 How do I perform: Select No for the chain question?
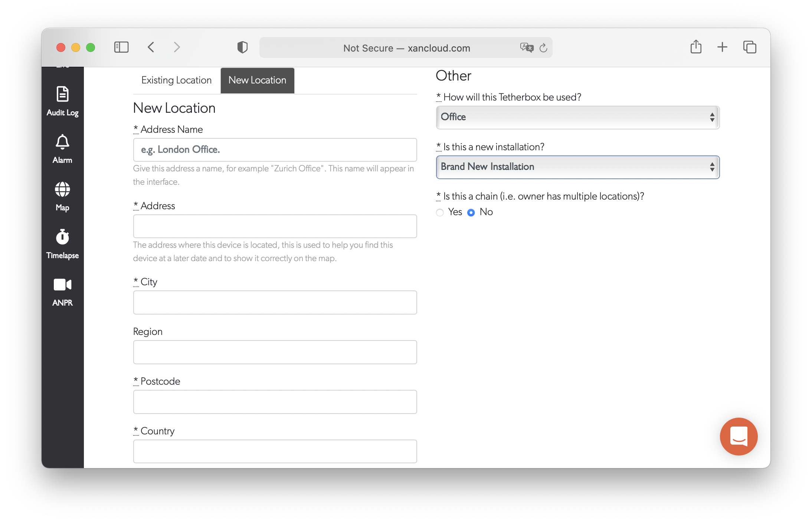(471, 212)
